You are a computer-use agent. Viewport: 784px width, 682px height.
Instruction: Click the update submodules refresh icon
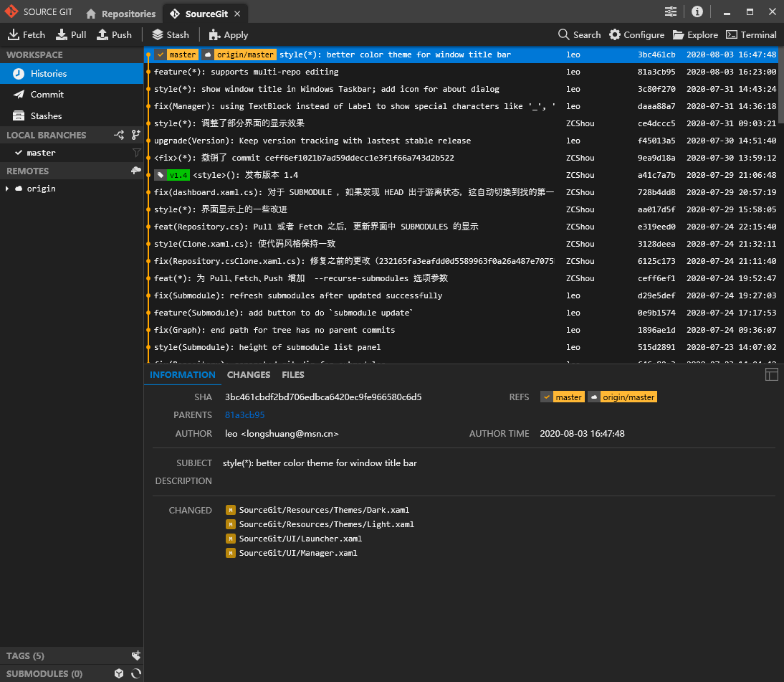tap(135, 673)
